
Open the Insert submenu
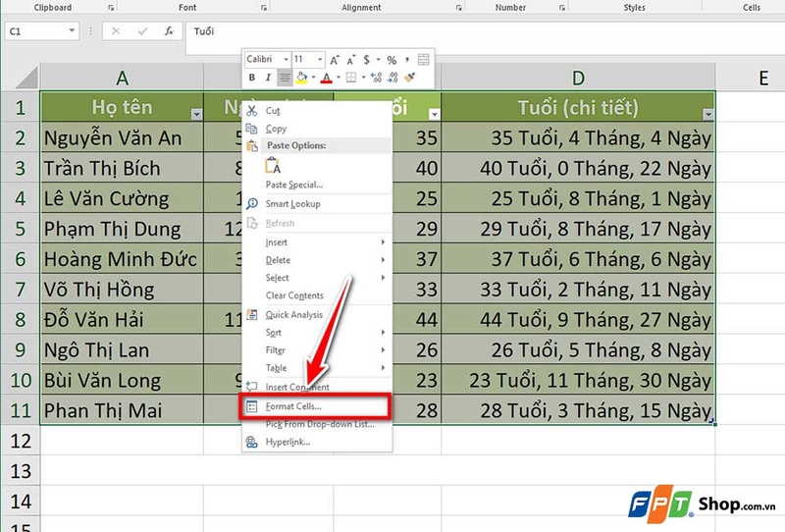pyautogui.click(x=317, y=242)
